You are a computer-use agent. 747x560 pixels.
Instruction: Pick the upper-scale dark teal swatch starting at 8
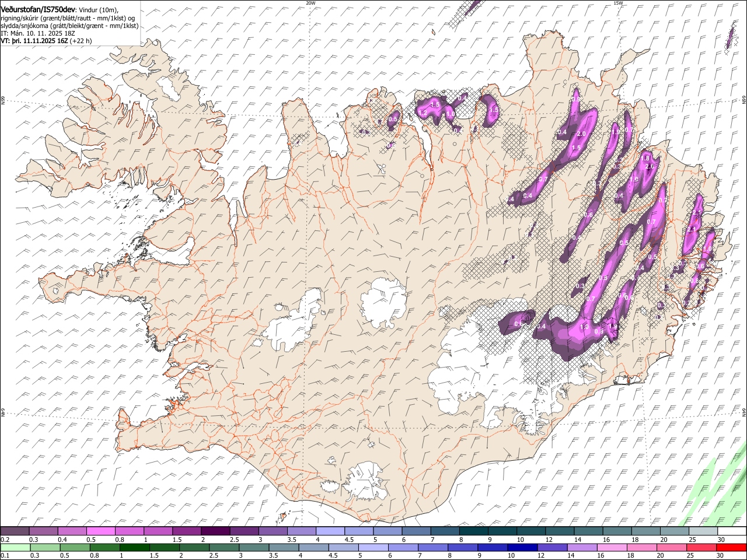(x=474, y=531)
